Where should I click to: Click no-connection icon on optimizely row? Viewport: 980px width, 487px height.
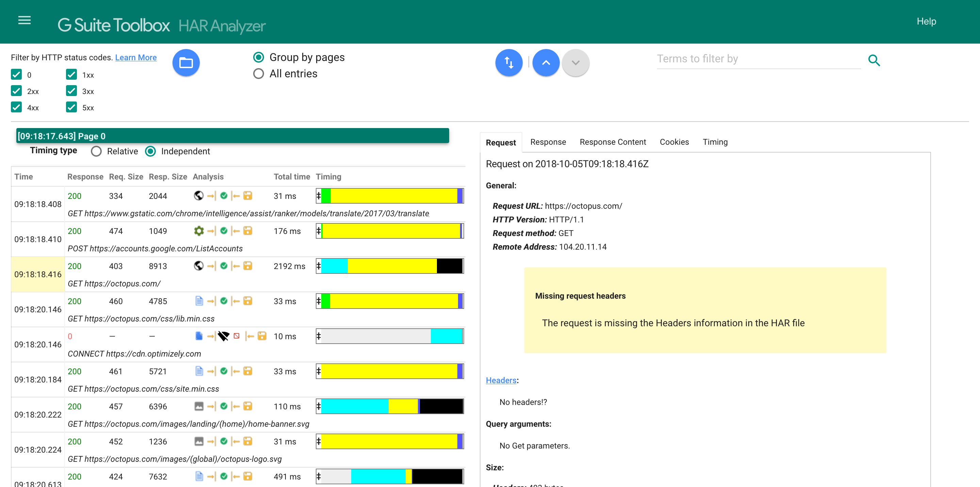coord(223,336)
